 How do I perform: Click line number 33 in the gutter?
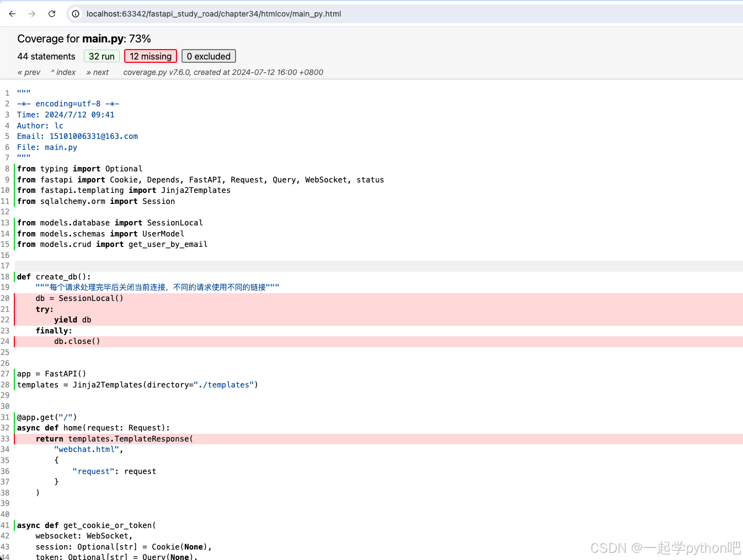[x=5, y=439]
